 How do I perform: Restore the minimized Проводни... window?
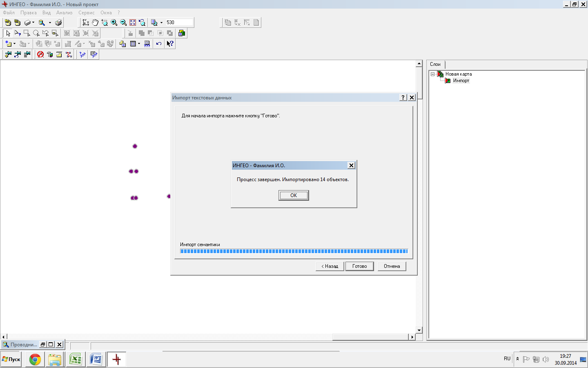pyautogui.click(x=43, y=345)
